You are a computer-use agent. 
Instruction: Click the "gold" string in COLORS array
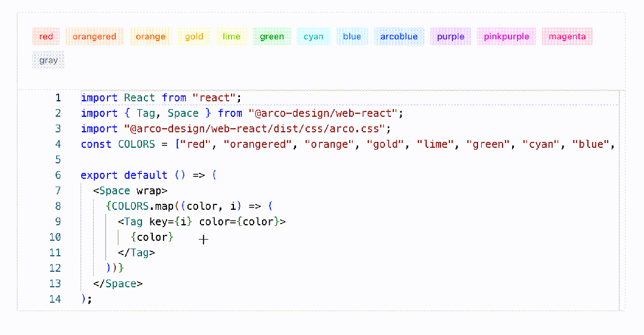click(x=385, y=144)
